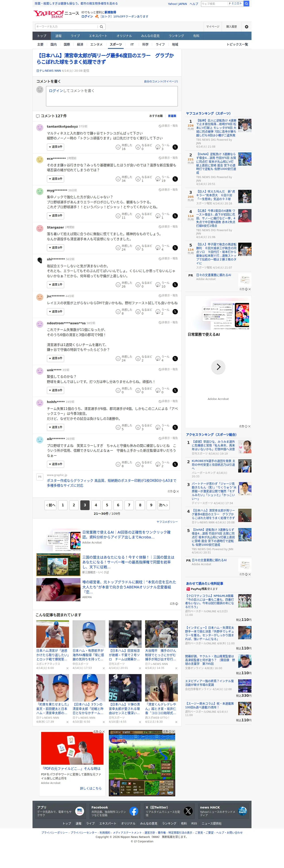Viewport: 284px width, 868px height.
Task: Open the 阪神 巨人に逆転負け ranking thumbnail
Action: (x=245, y=125)
